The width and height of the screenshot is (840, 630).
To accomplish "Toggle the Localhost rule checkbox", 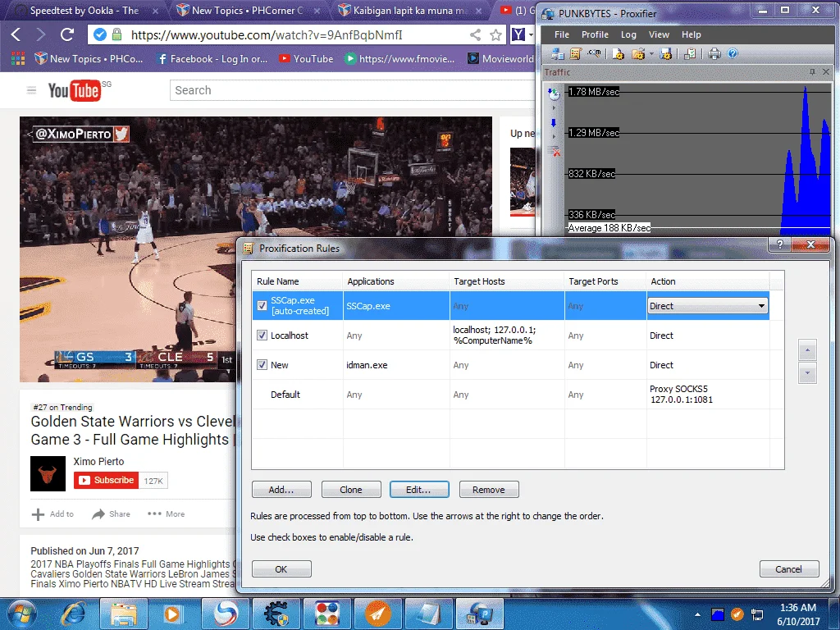I will [x=262, y=336].
